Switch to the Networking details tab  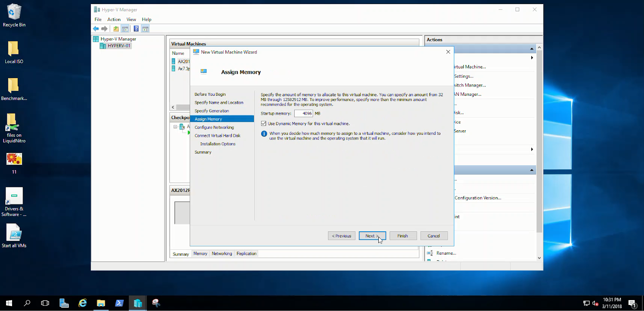coord(222,253)
